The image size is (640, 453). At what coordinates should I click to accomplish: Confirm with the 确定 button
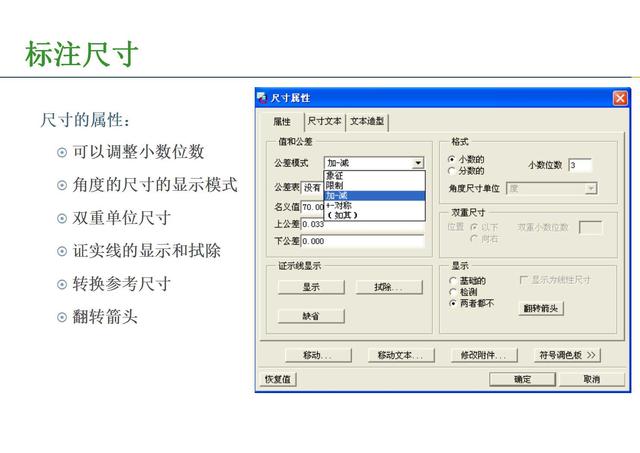[522, 379]
